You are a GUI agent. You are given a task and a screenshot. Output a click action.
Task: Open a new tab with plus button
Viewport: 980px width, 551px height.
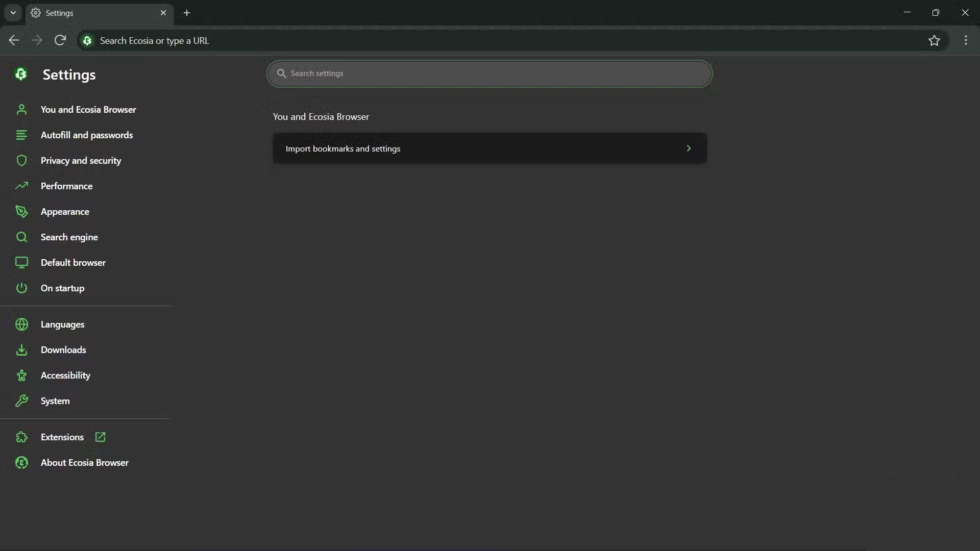click(187, 13)
